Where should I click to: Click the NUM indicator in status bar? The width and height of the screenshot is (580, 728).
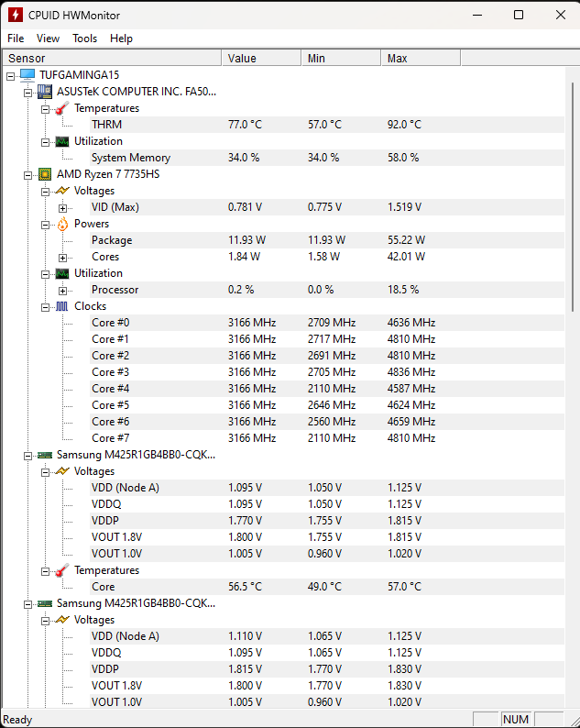(x=516, y=719)
